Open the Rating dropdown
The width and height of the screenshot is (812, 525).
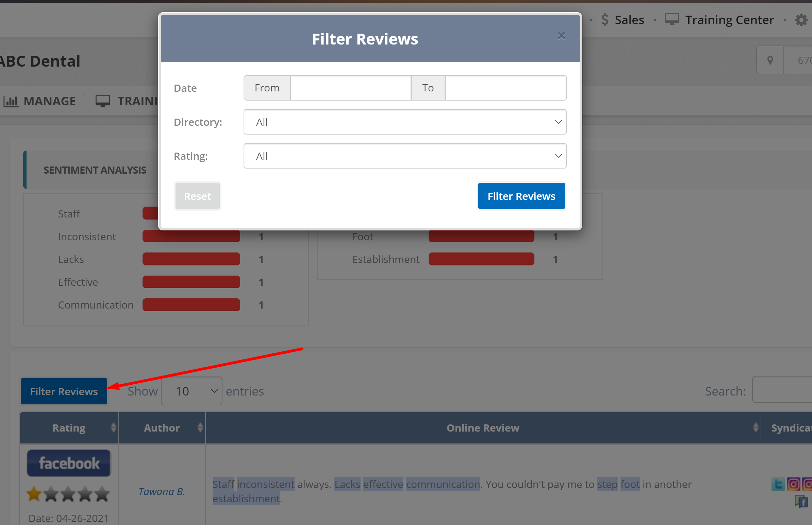tap(404, 156)
